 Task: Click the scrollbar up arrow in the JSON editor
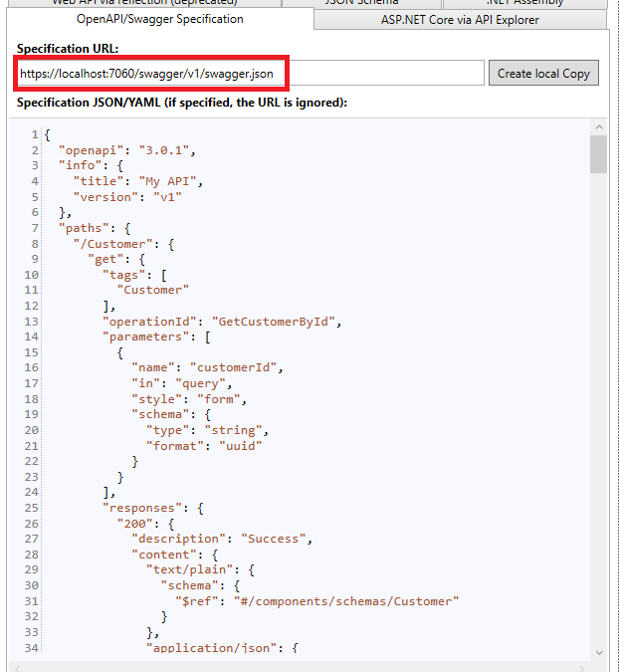tap(598, 126)
